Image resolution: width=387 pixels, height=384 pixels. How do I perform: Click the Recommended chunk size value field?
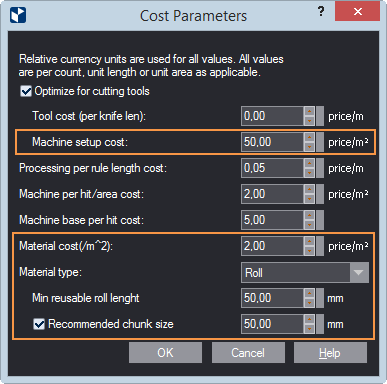tap(273, 324)
